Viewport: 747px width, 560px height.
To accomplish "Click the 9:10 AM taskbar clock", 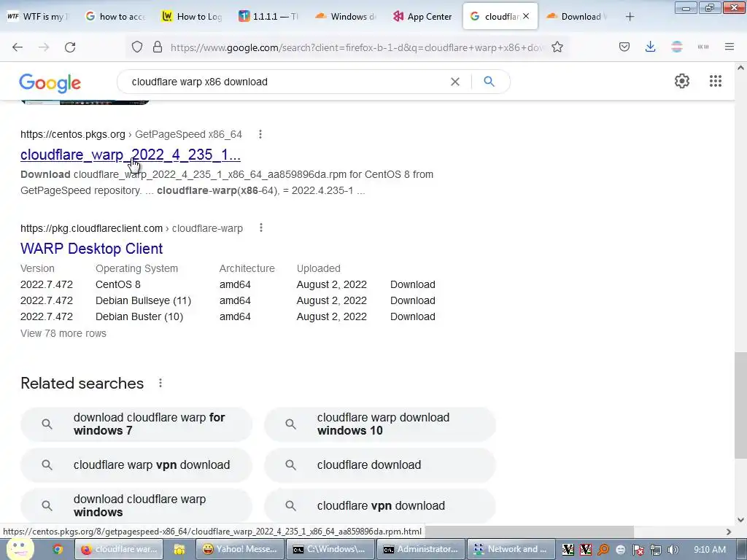I will coord(710,550).
